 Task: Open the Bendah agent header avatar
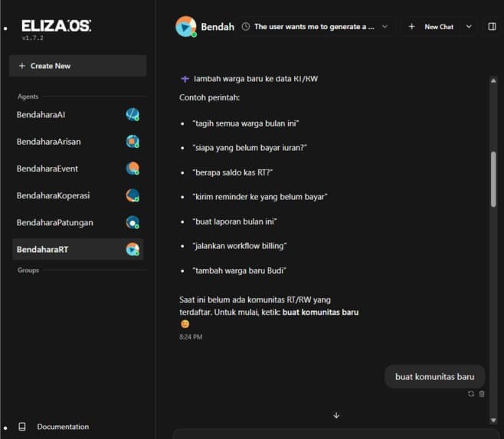pyautogui.click(x=186, y=27)
